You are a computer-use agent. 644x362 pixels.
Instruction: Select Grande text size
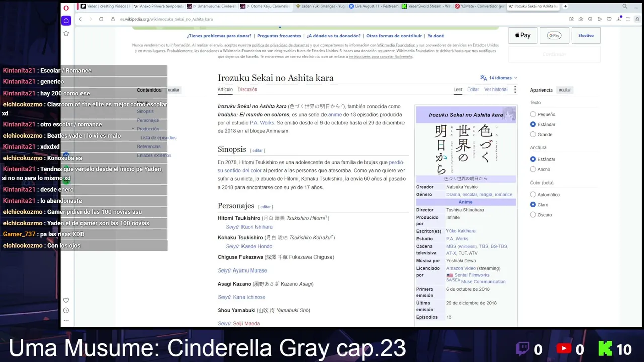[533, 134]
